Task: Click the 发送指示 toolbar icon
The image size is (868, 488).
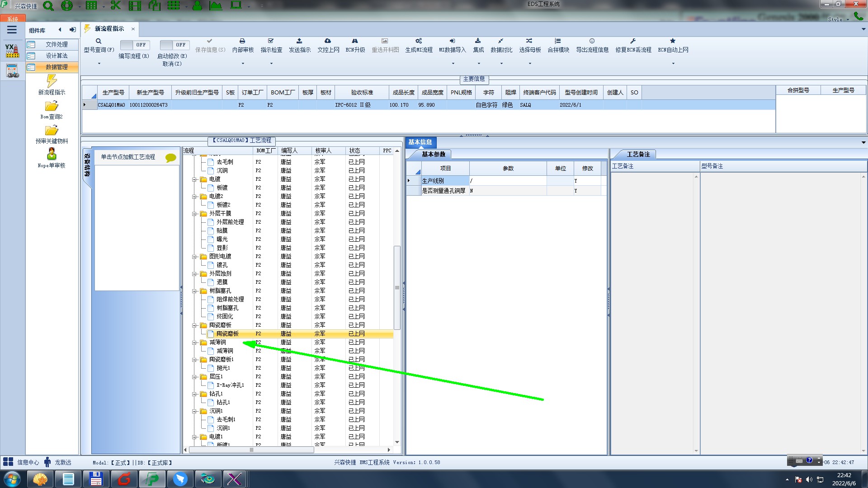Action: pyautogui.click(x=299, y=41)
